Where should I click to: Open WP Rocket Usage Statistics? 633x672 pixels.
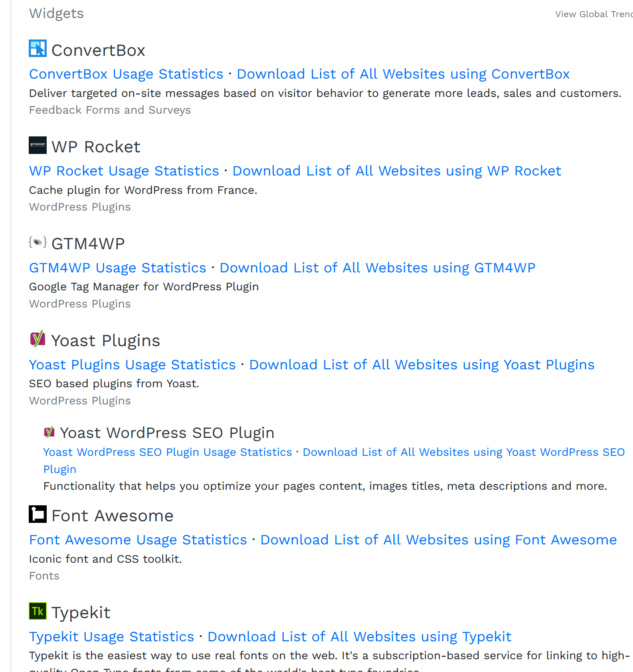pos(124,171)
